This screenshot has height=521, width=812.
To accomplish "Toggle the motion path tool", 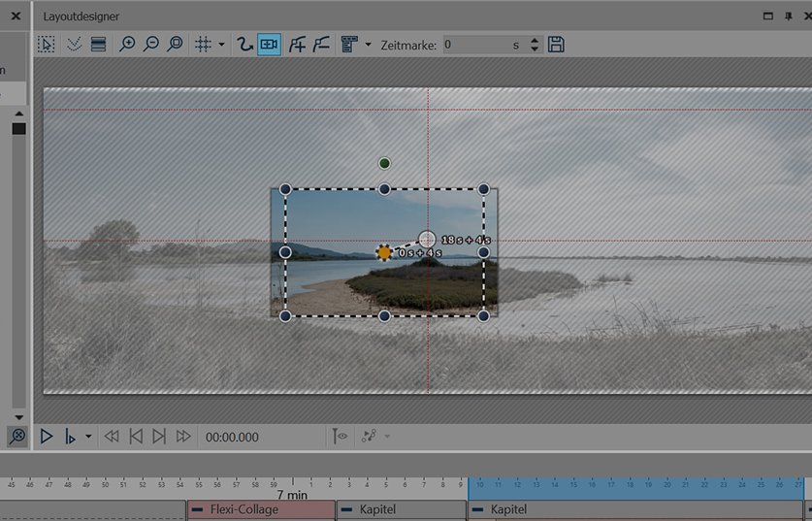I will tap(244, 45).
